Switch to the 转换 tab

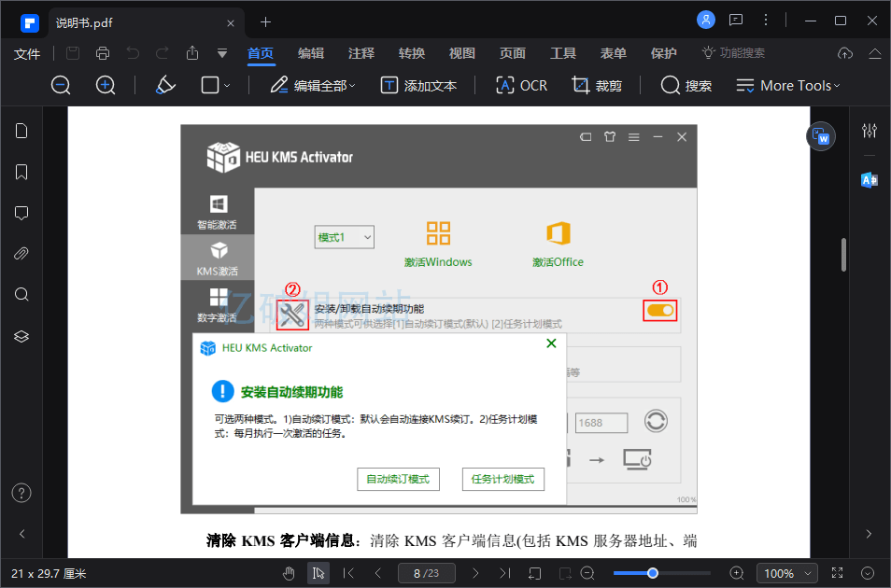(412, 53)
